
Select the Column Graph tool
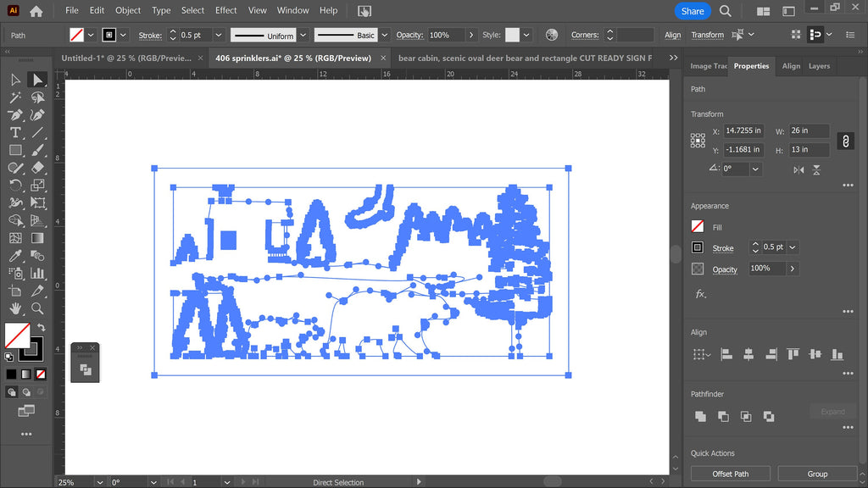(37, 274)
